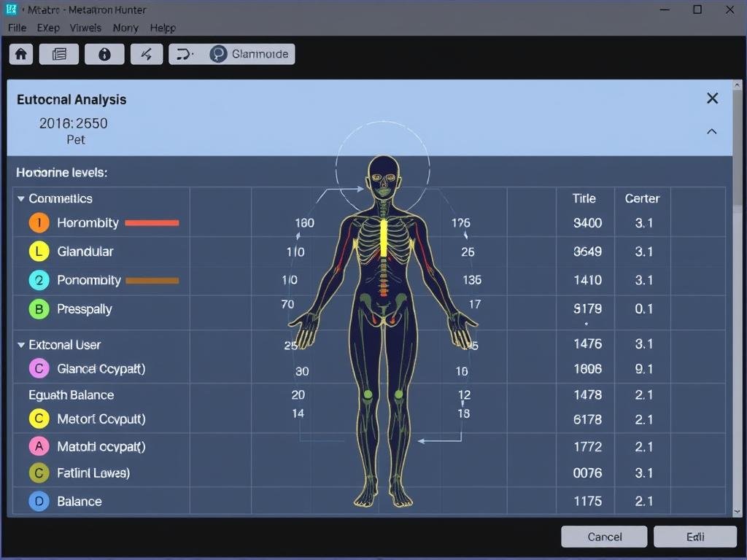Click the cyan Ponombity circle icon
Viewport: 747px width, 560px height.
point(39,280)
